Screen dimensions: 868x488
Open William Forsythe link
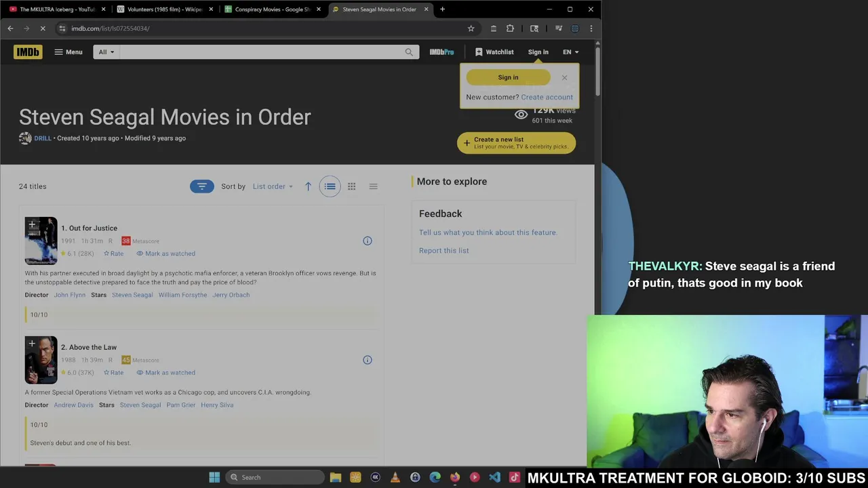182,295
